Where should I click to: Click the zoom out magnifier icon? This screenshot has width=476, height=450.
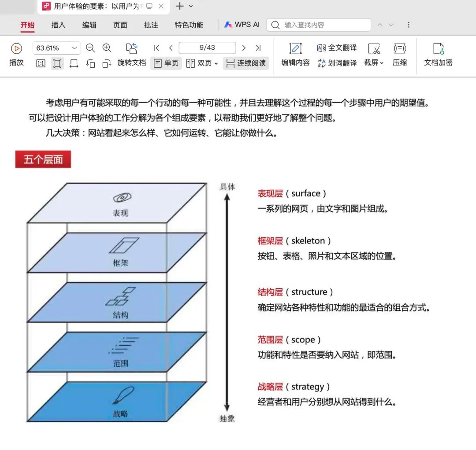pos(91,48)
